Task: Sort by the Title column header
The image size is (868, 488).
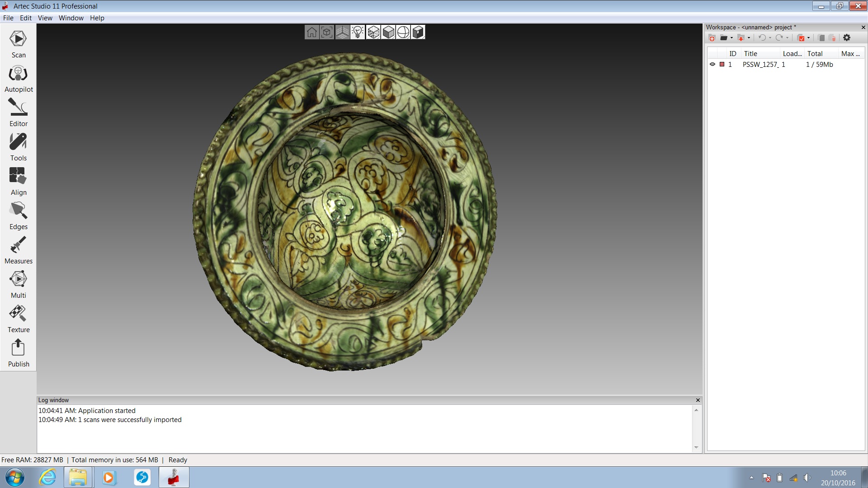Action: click(750, 54)
